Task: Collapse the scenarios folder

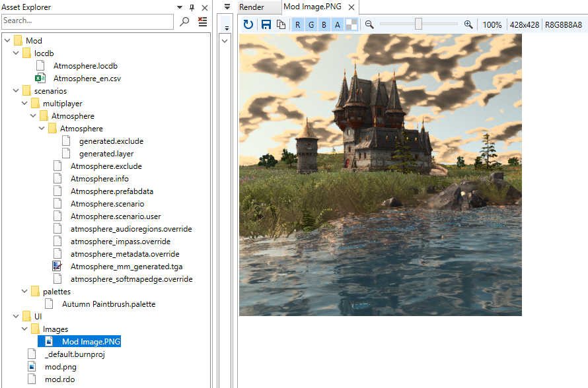Action: (16, 90)
